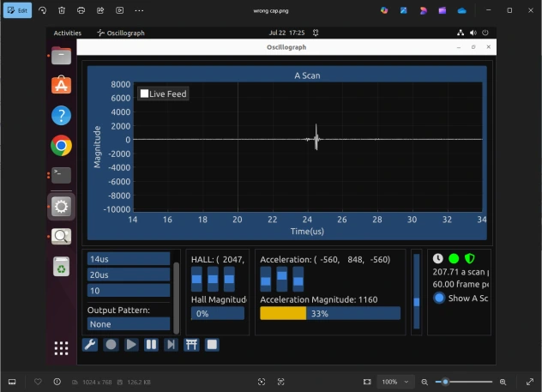Click the green shield status icon
This screenshot has width=542, height=392.
point(469,258)
